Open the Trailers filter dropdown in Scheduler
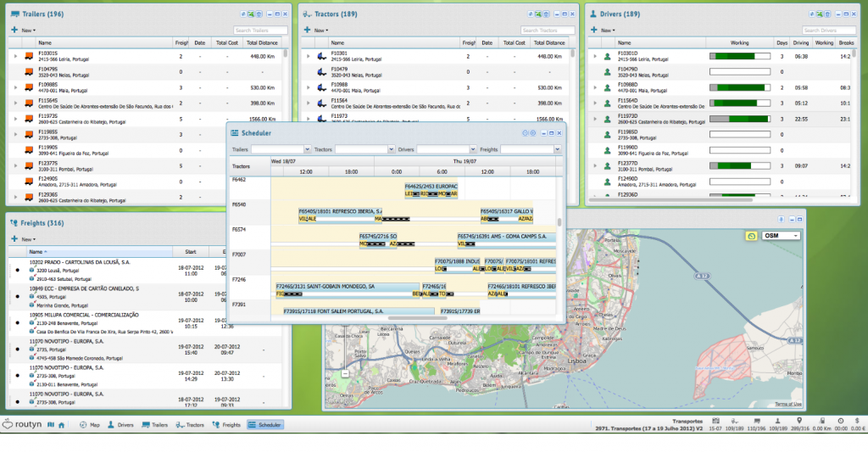Viewport: 868px width, 453px height. pos(306,149)
